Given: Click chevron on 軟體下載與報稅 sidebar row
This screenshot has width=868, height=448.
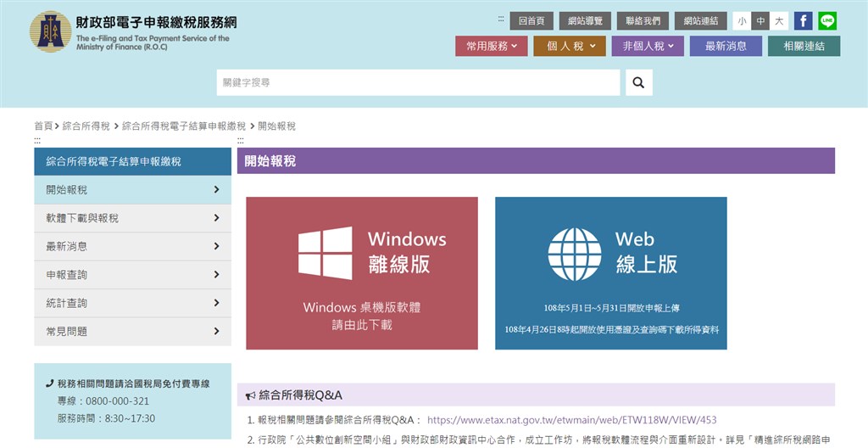Looking at the screenshot, I should click(x=216, y=218).
